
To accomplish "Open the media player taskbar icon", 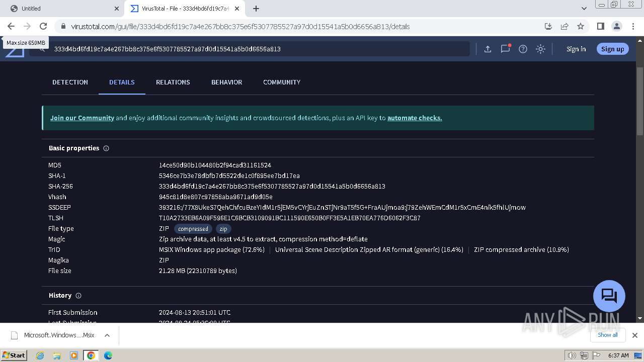I will pyautogui.click(x=74, y=355).
